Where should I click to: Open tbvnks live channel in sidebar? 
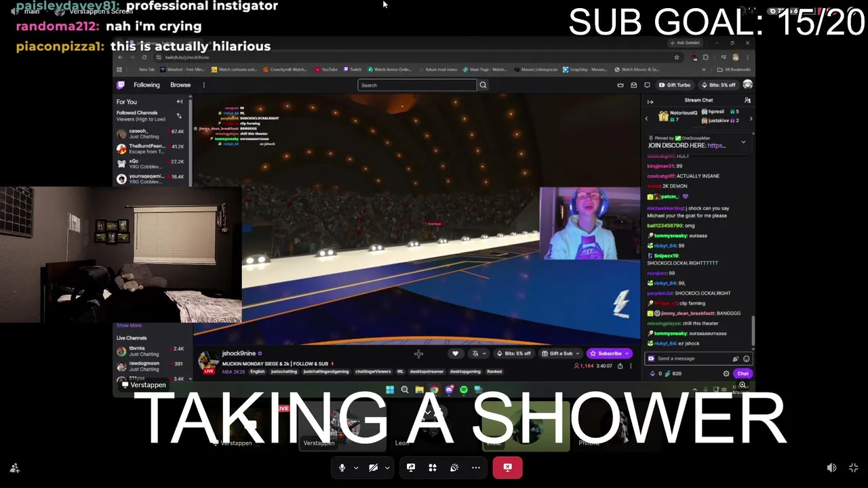151,351
